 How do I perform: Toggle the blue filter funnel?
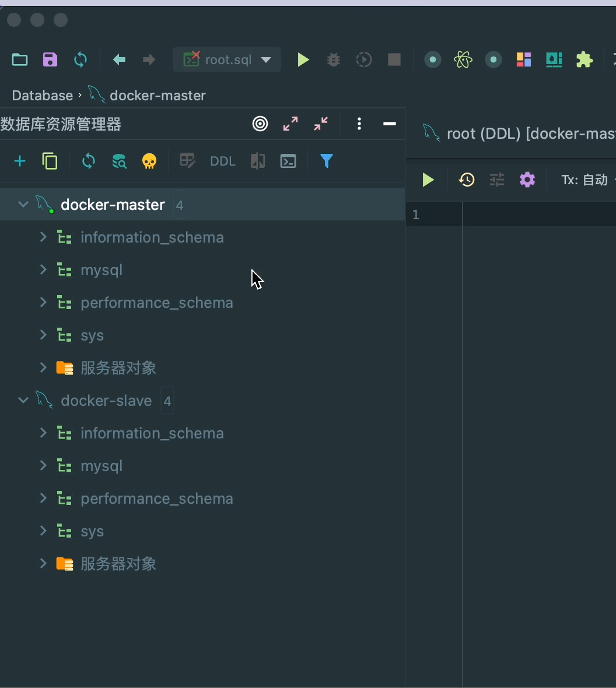[327, 161]
